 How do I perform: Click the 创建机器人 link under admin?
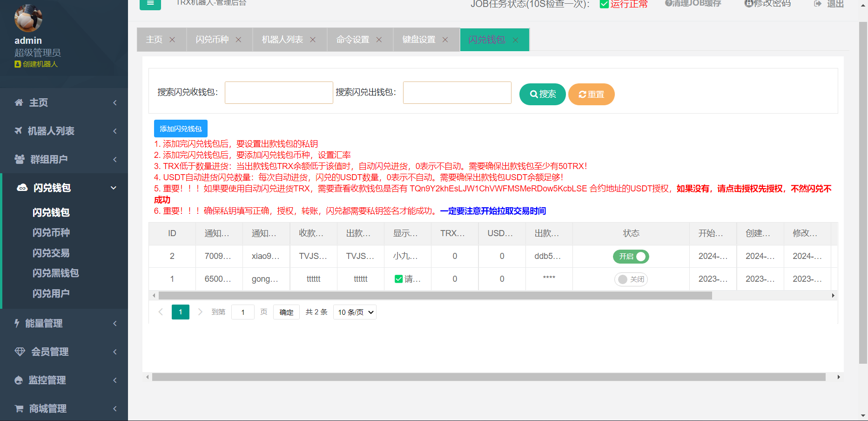coord(36,64)
